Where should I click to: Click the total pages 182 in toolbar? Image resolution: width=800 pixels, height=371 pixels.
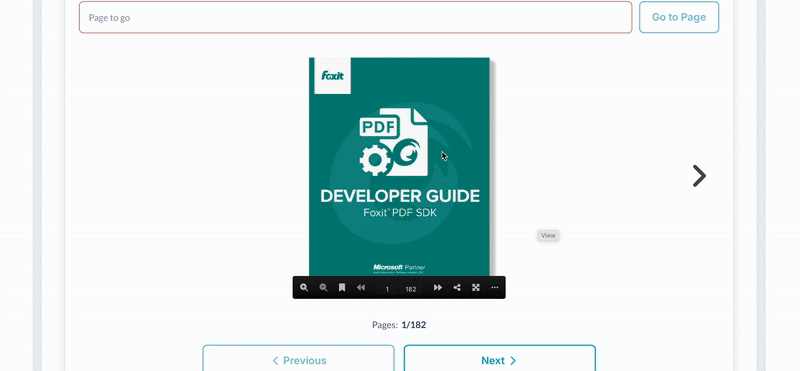(x=411, y=289)
